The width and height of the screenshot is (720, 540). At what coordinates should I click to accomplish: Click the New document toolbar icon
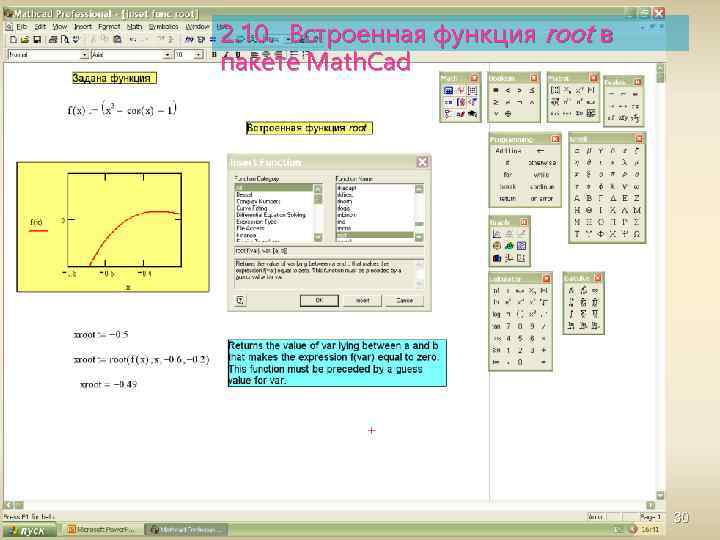click(13, 39)
